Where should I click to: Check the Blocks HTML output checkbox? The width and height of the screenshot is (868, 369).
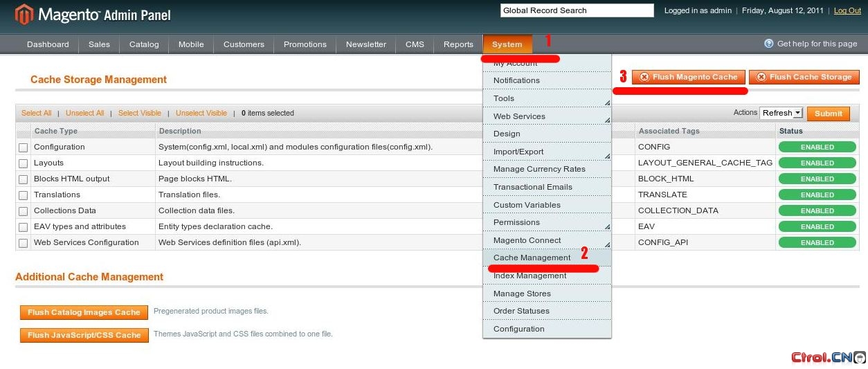pos(24,179)
